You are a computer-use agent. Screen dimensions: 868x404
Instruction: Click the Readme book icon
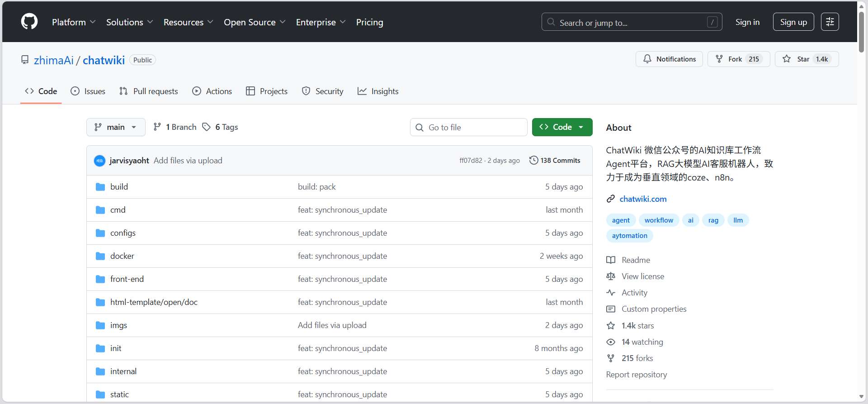click(611, 260)
